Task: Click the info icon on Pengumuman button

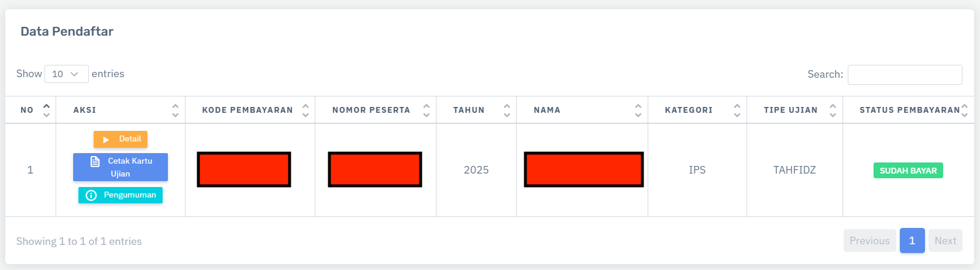Action: point(91,195)
